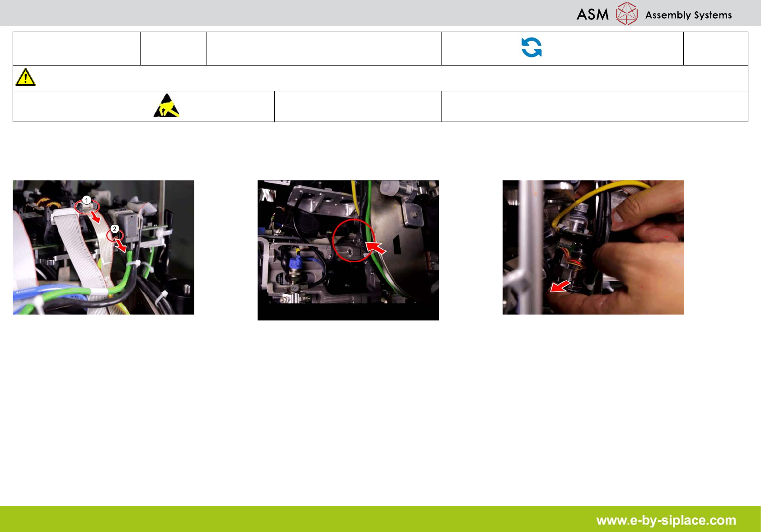761x532 pixels.
Task: Click the www.e-by-siplace.com footer link
Action: click(x=666, y=520)
